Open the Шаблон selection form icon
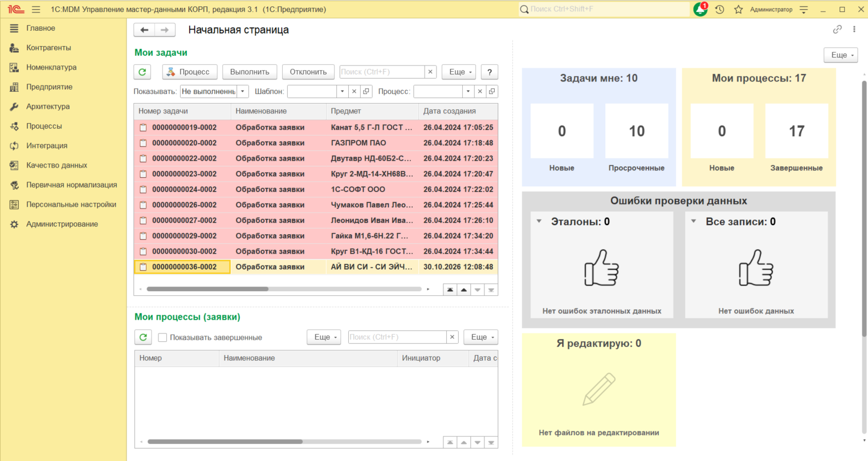Viewport: 868px width, 461px height. 366,91
